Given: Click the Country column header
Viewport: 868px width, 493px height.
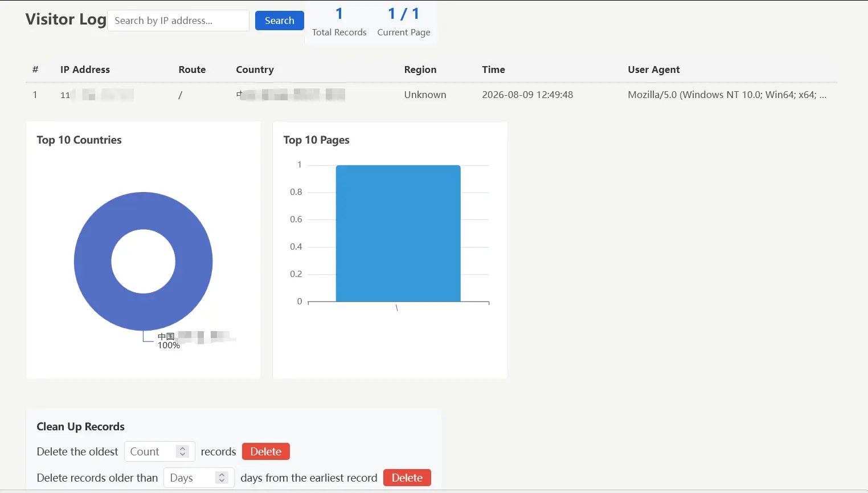Looking at the screenshot, I should click(255, 70).
